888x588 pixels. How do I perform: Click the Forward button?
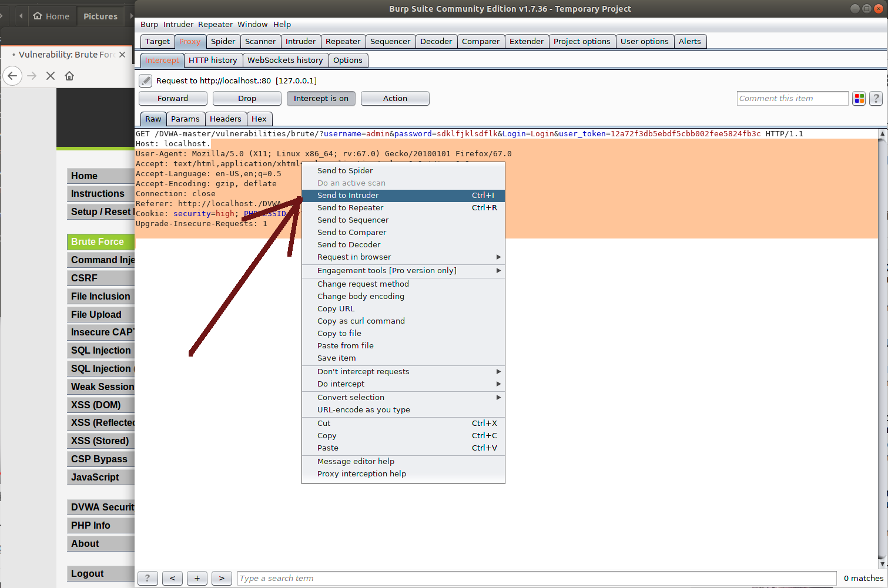pyautogui.click(x=173, y=99)
